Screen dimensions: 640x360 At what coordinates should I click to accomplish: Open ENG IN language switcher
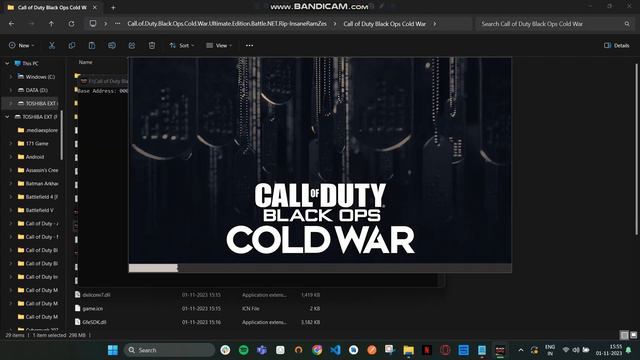550,350
